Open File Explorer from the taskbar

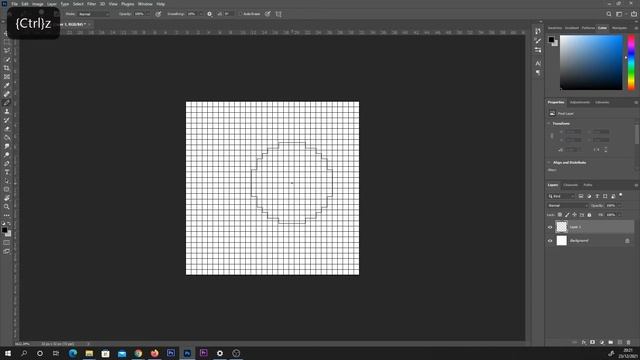(x=89, y=353)
